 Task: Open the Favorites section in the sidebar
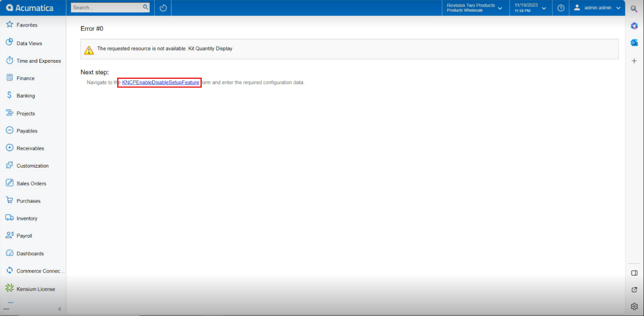click(27, 25)
